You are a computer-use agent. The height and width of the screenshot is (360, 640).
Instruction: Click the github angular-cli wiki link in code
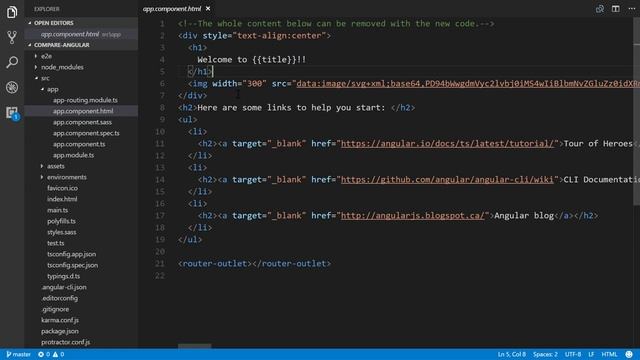(447, 180)
